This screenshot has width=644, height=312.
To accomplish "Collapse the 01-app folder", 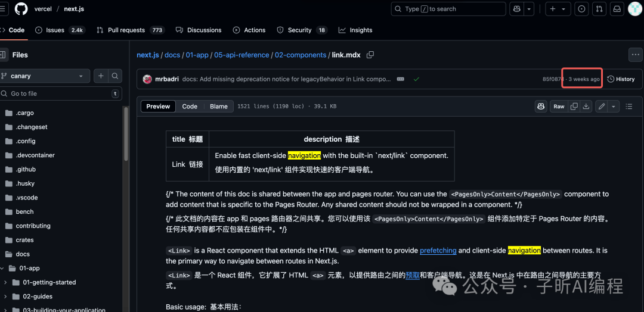I will (2, 268).
